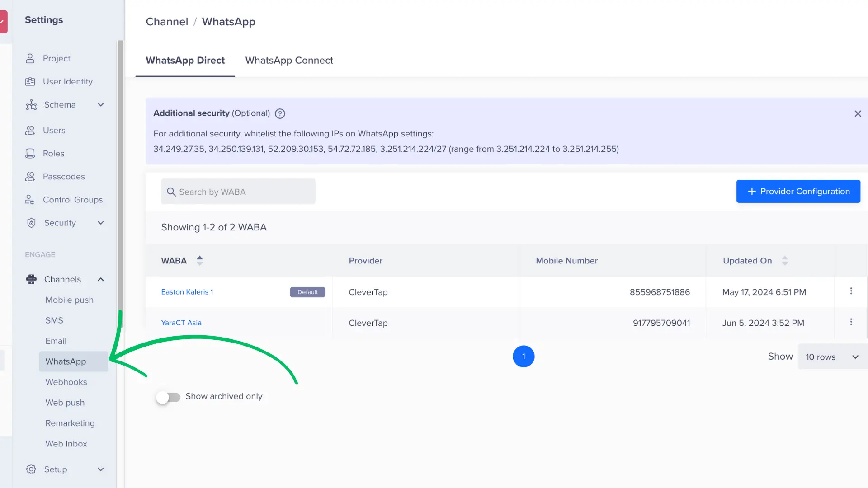Sort by Updated On column arrows
Screen dimensions: 868x488
click(x=785, y=261)
